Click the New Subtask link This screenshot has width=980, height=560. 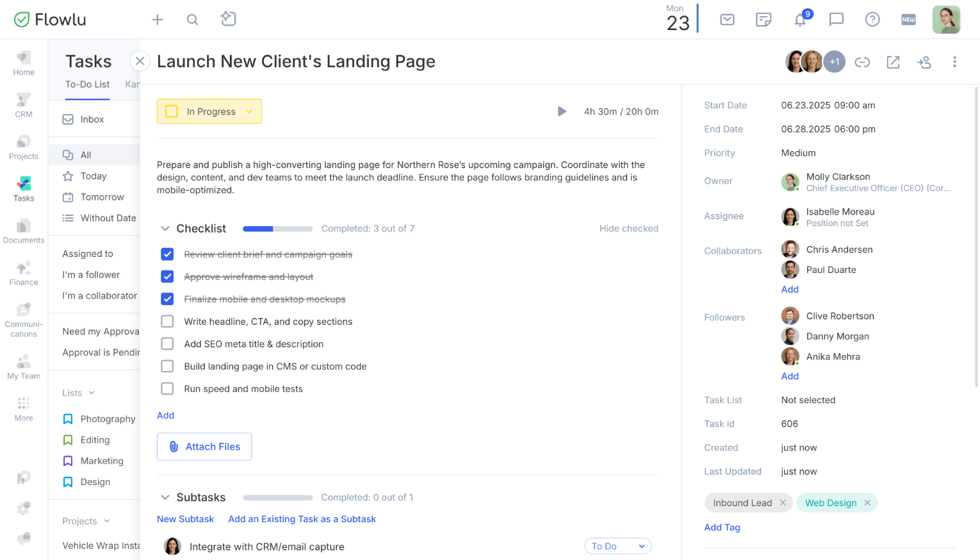tap(185, 519)
